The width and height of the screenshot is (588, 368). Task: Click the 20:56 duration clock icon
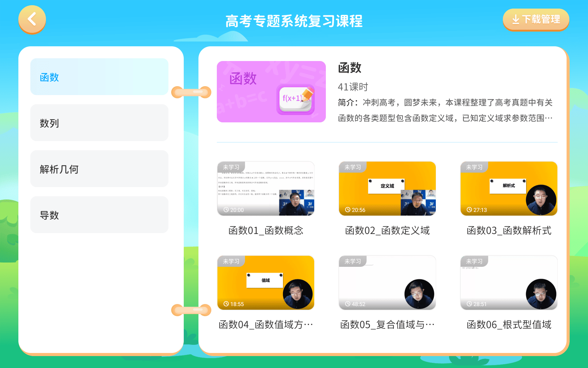pos(348,210)
